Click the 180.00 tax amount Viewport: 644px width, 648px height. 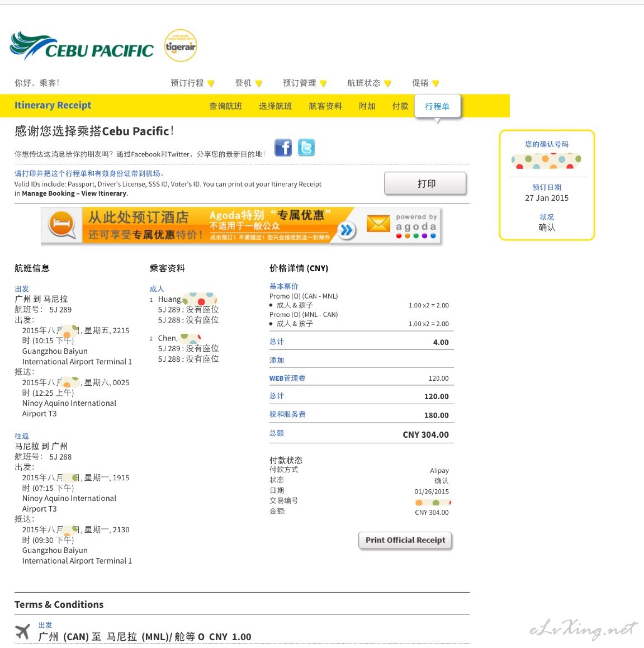pos(436,415)
